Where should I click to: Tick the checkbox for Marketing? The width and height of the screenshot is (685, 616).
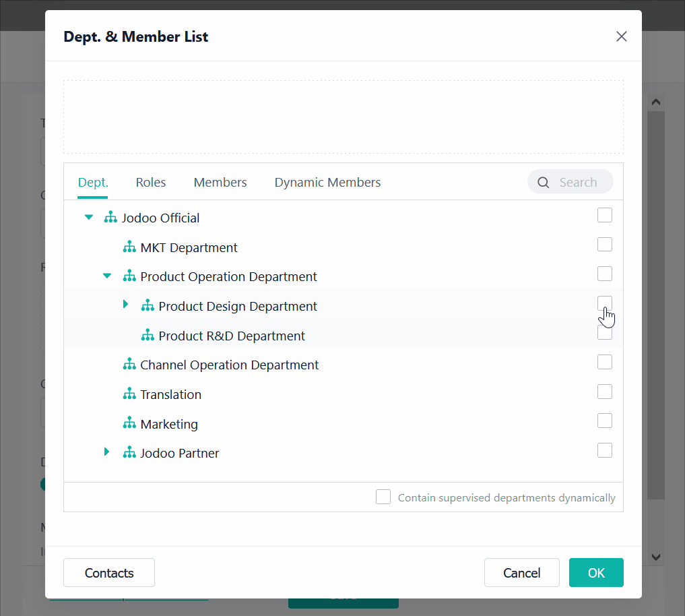click(605, 421)
